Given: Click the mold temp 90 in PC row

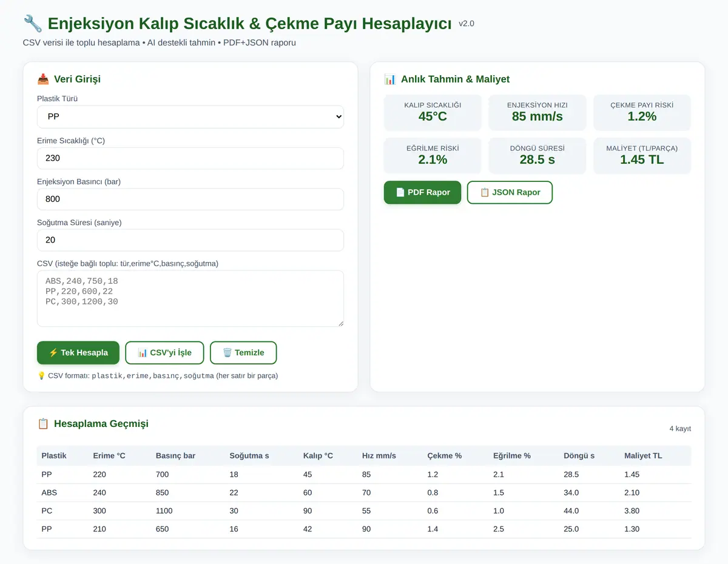Looking at the screenshot, I should coord(308,511).
